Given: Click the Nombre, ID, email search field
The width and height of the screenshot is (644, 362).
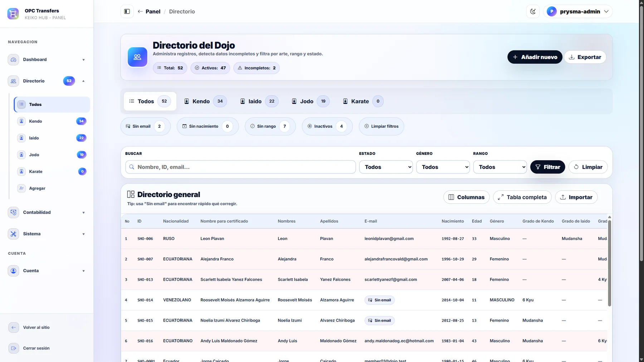Looking at the screenshot, I should coord(240,167).
